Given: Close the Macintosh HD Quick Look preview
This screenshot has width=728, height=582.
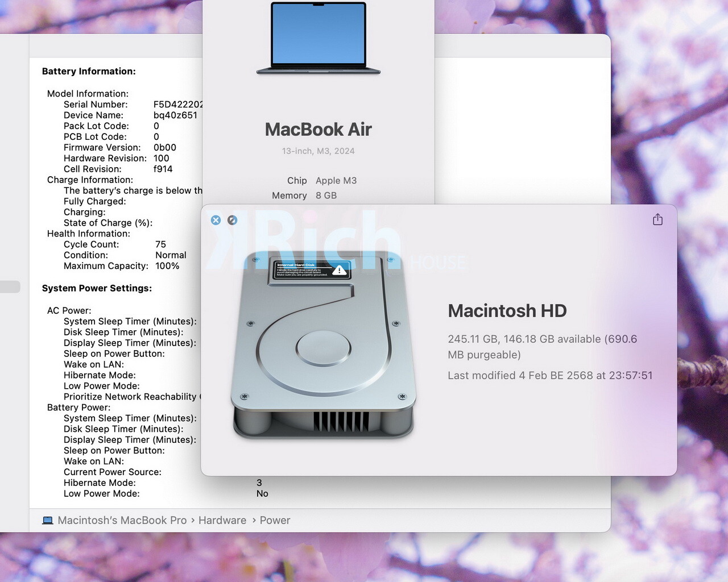Looking at the screenshot, I should [216, 220].
